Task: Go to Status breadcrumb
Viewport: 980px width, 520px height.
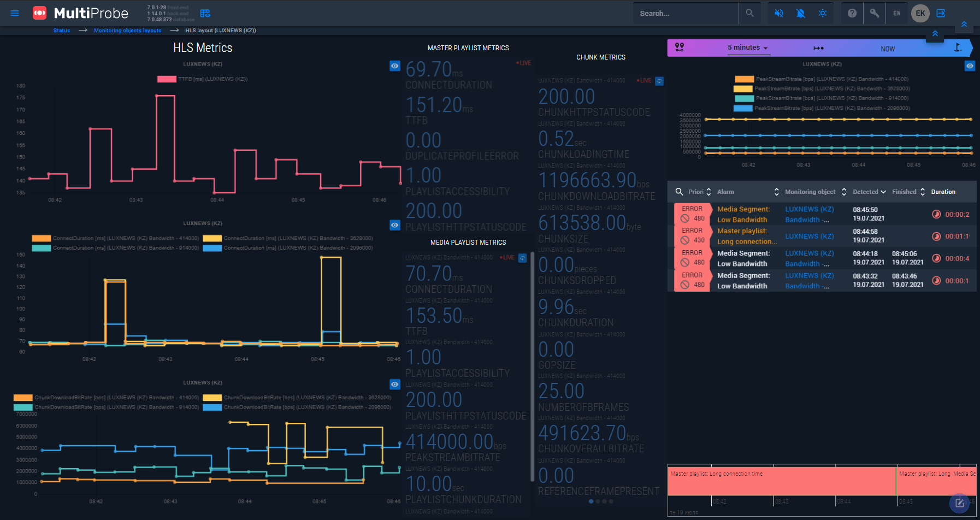Action: coord(62,31)
